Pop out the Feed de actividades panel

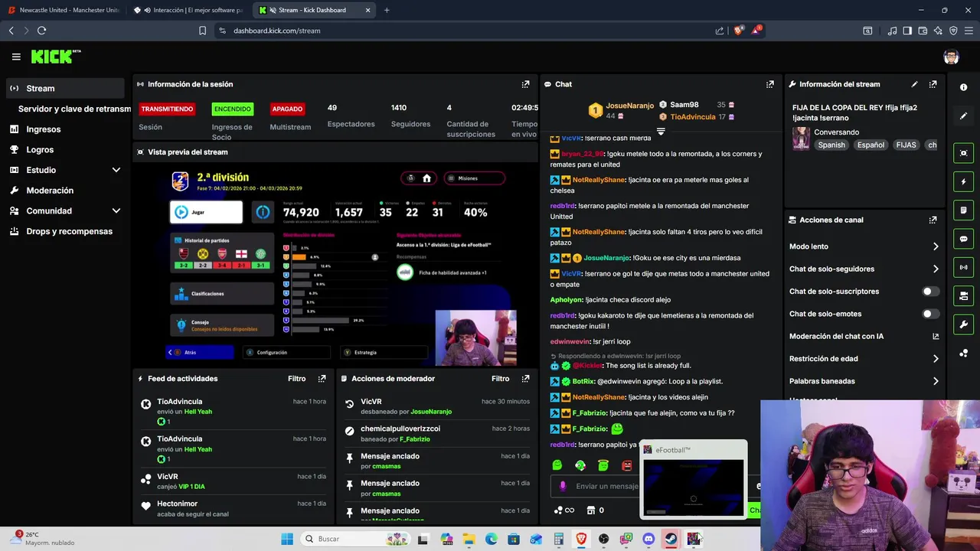coord(322,379)
